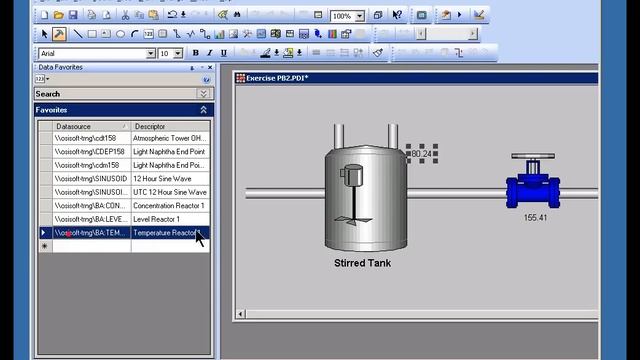Open the undo history dropdown arrow
Screen dimensions: 640x360
[x=183, y=15]
